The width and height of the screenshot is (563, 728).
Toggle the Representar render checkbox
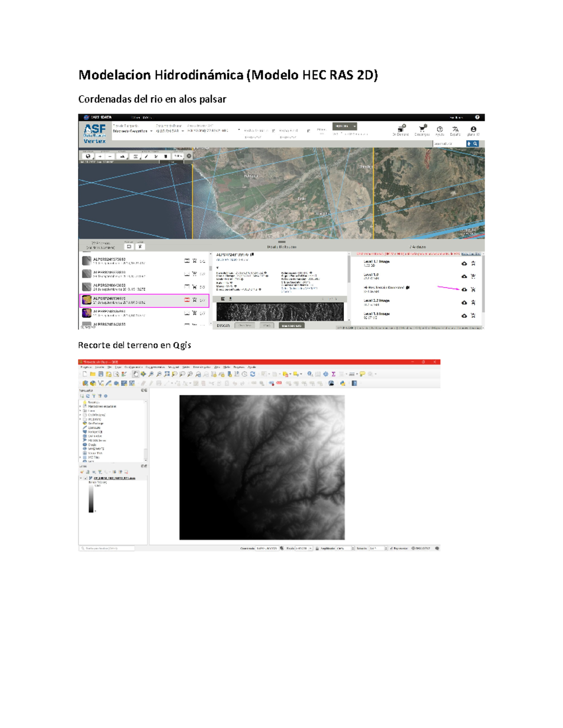391,548
